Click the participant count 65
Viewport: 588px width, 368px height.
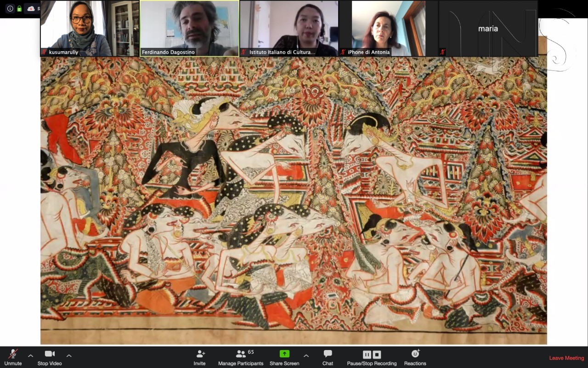click(x=251, y=352)
